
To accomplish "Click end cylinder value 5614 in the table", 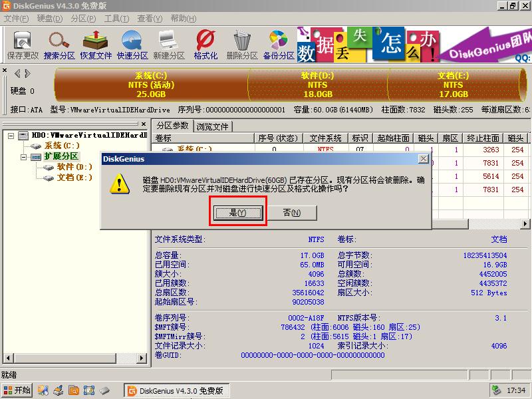I will 491,176.
